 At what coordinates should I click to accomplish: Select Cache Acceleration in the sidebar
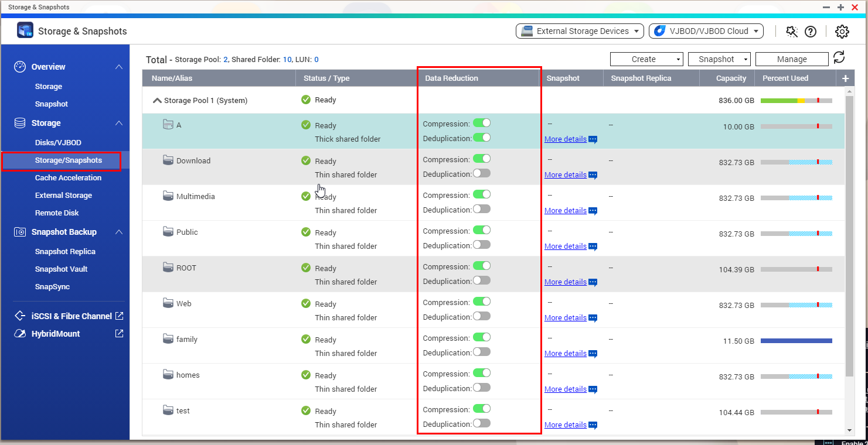click(x=68, y=178)
